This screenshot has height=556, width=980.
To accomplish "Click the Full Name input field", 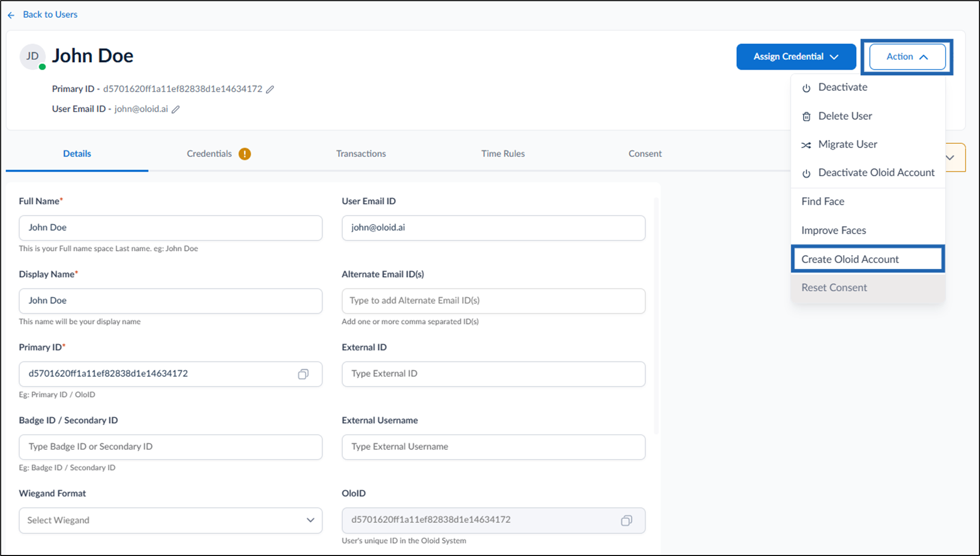I will click(170, 228).
